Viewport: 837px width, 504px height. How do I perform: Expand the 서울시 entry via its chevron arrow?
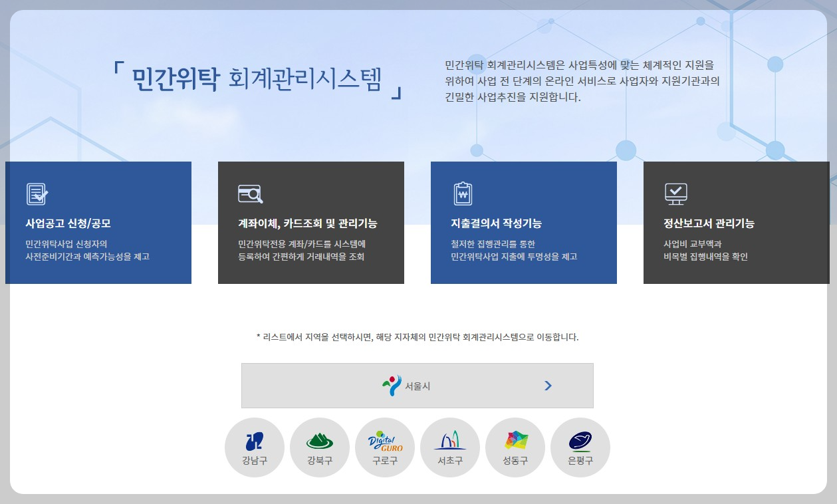(548, 385)
